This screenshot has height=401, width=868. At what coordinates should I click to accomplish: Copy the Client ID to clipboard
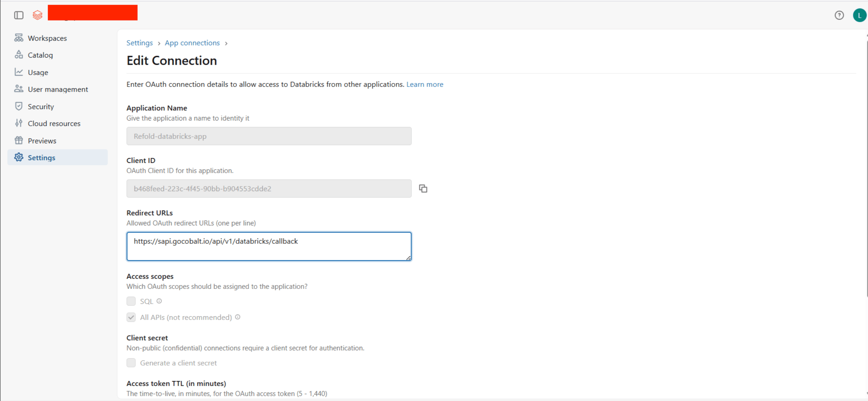tap(423, 189)
